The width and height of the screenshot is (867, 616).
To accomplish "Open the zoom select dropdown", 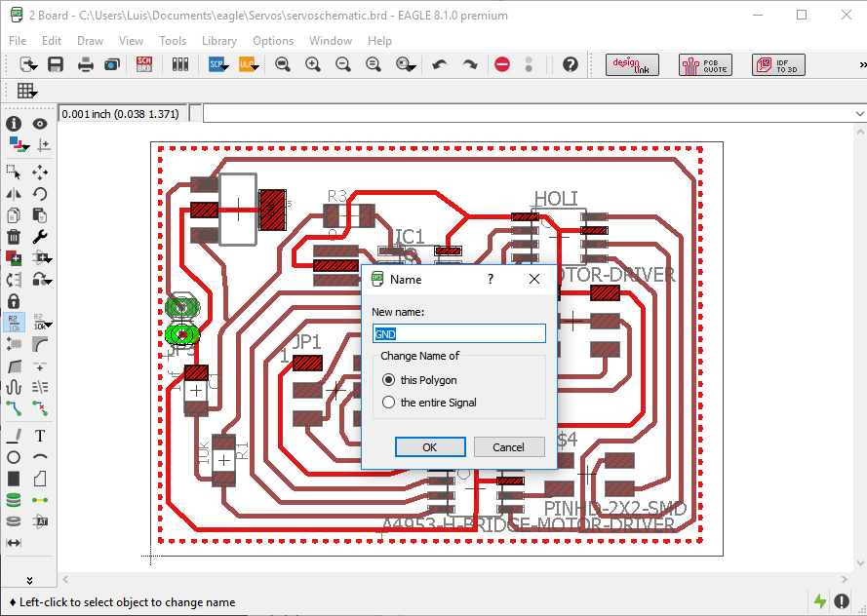I will click(406, 64).
